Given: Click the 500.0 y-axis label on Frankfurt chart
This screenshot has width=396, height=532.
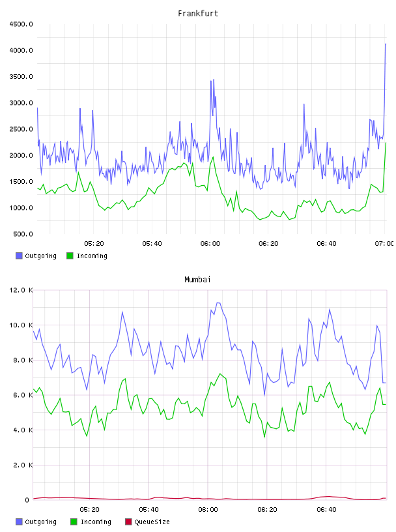Looking at the screenshot, I should point(23,234).
